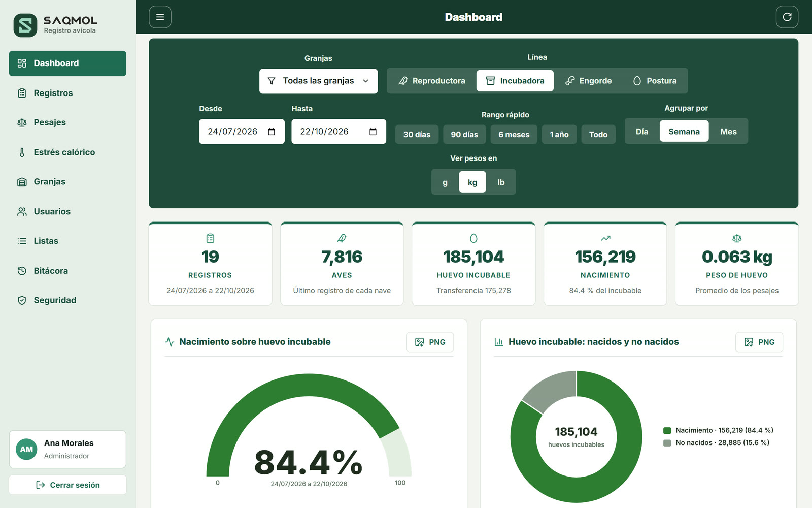This screenshot has width=812, height=508.
Task: Show weights in kg
Action: (x=472, y=182)
